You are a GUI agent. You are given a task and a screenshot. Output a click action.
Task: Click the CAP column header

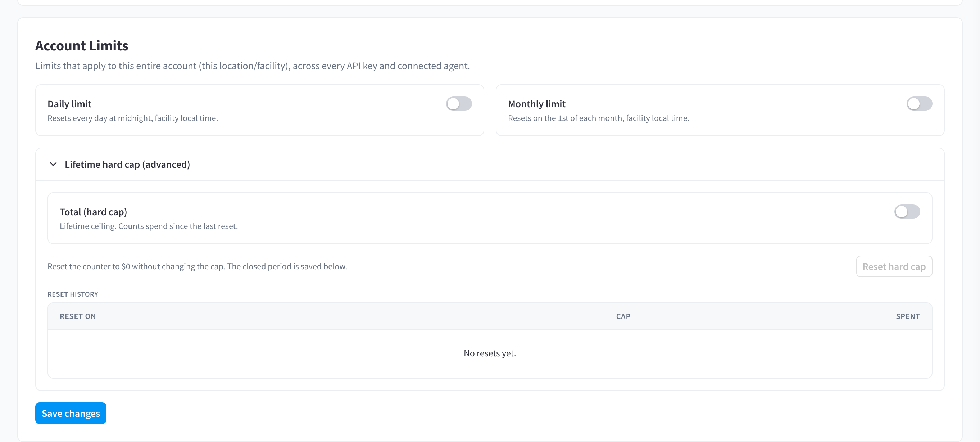click(x=623, y=316)
